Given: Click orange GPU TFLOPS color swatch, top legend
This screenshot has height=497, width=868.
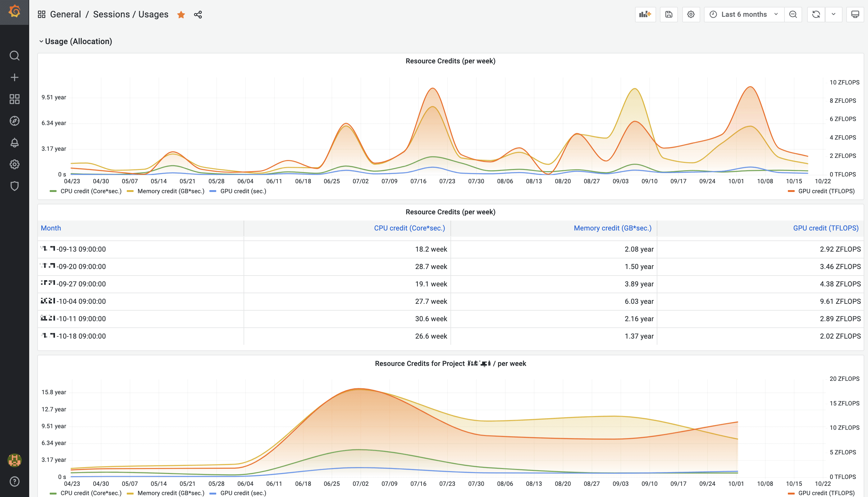Looking at the screenshot, I should coord(791,191).
